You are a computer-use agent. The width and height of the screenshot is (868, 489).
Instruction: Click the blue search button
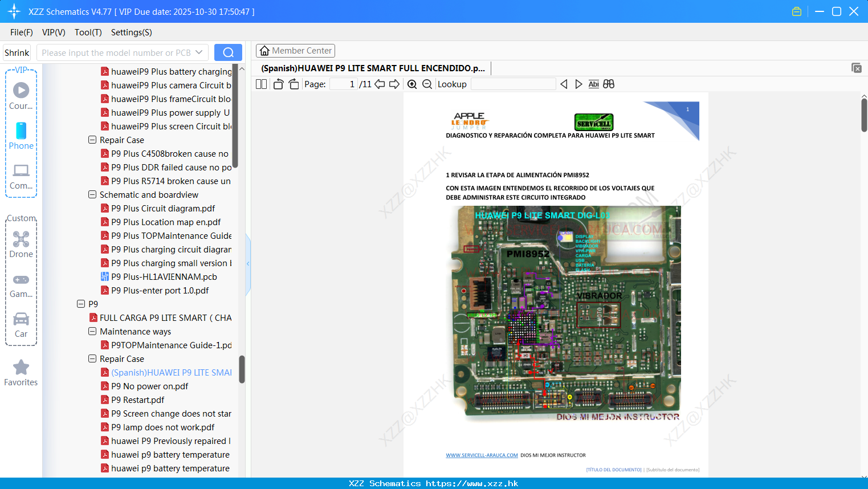pos(228,52)
